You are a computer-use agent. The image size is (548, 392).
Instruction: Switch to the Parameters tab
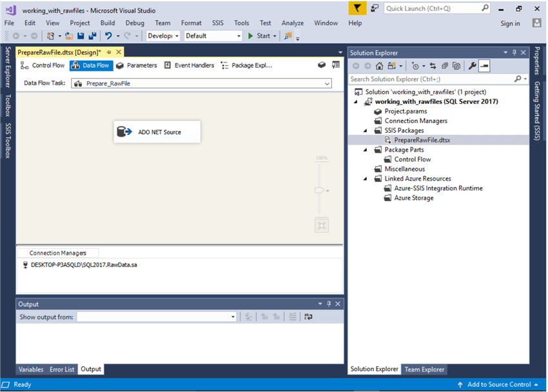pos(137,65)
